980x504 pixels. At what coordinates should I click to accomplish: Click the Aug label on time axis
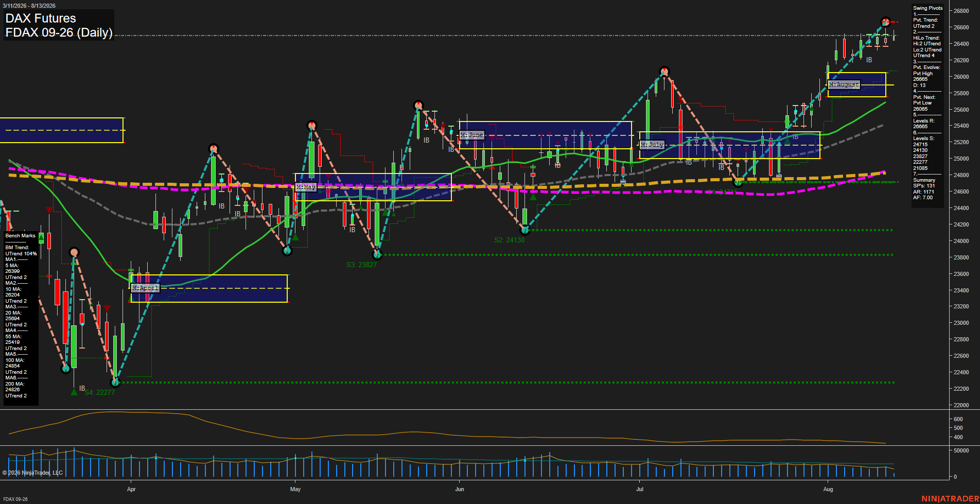coord(828,489)
